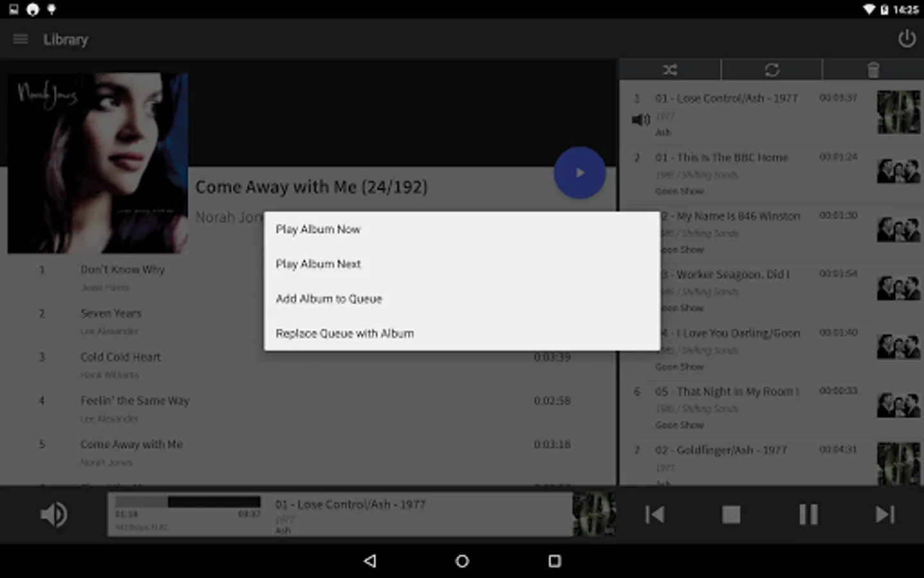Toggle repeat mode for the queue
Screen dimensions: 924x578
pos(772,69)
